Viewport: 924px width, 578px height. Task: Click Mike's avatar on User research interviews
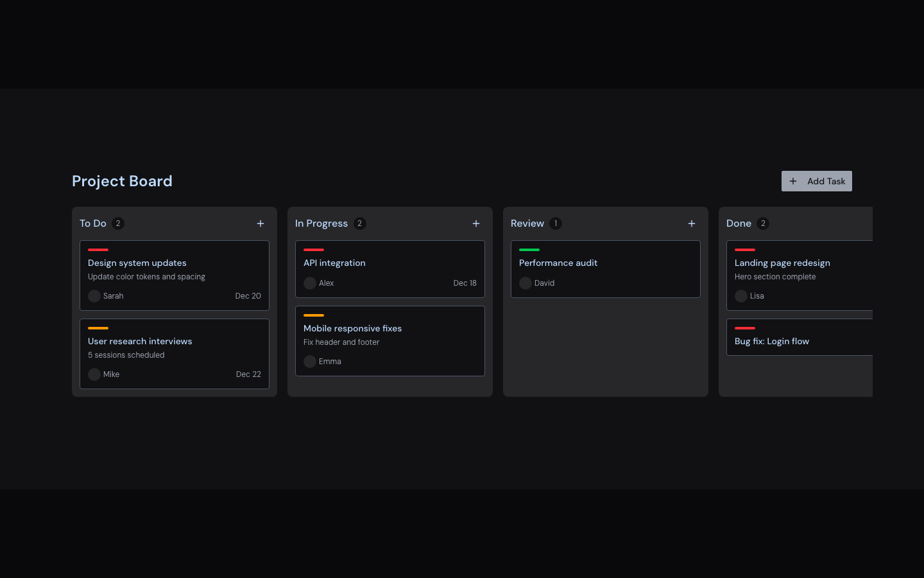(x=94, y=374)
